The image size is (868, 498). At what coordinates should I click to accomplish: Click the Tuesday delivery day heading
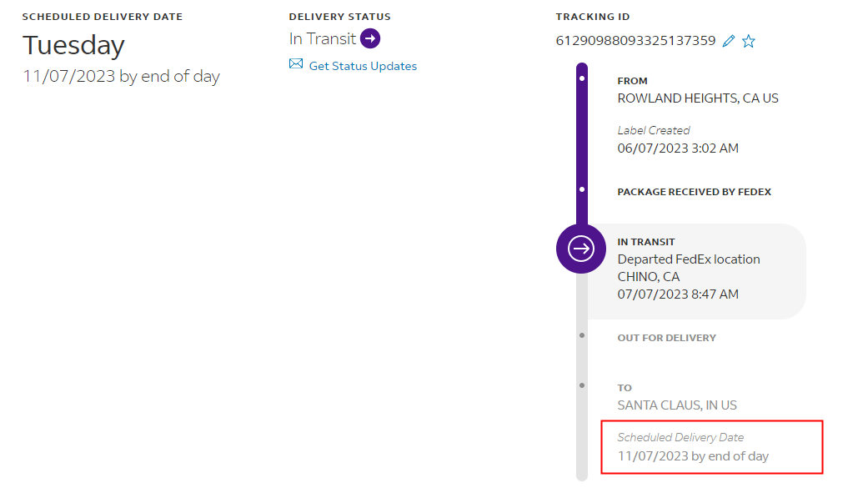click(73, 45)
